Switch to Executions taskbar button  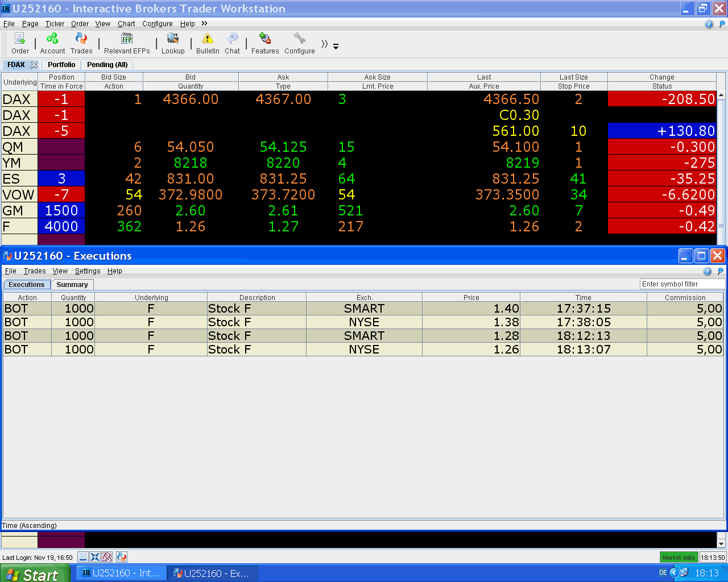click(213, 573)
